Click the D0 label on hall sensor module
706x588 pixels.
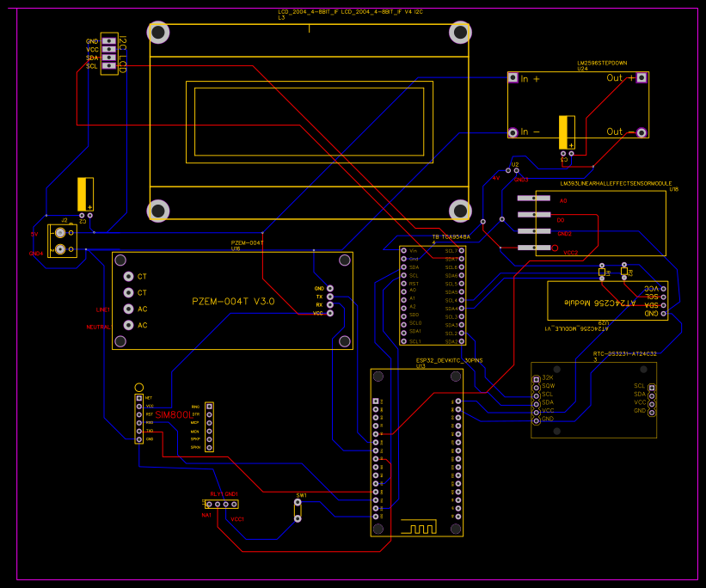[561, 220]
